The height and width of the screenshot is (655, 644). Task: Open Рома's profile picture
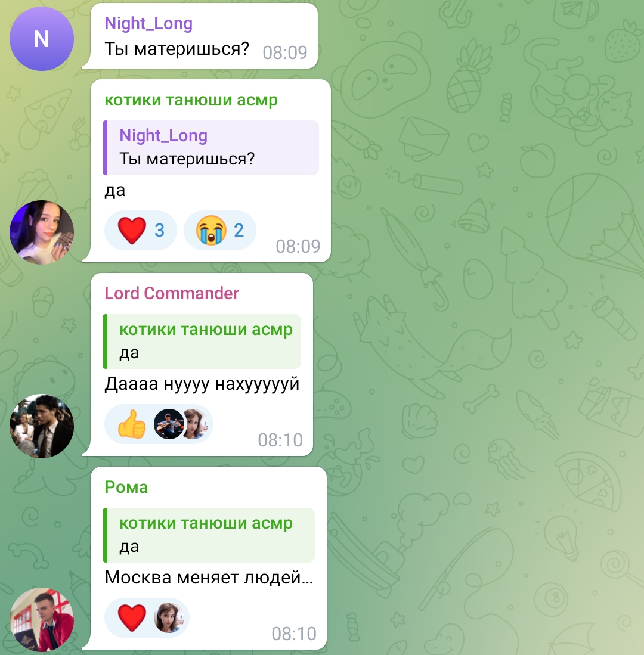click(42, 620)
